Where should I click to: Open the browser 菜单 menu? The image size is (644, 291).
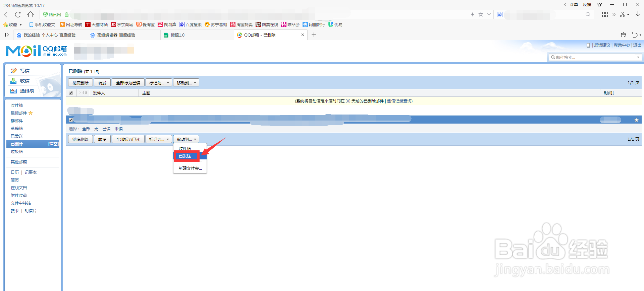coord(574,4)
